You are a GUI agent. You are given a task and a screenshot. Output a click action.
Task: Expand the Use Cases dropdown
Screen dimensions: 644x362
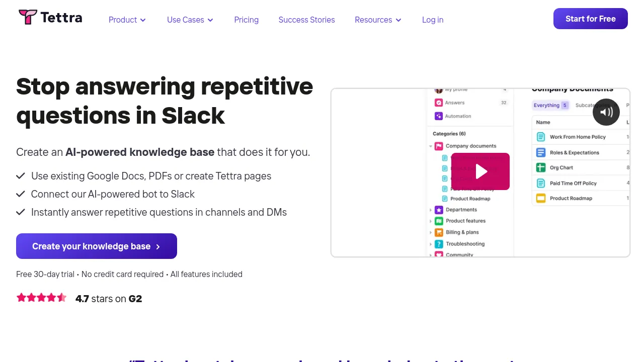(x=190, y=20)
